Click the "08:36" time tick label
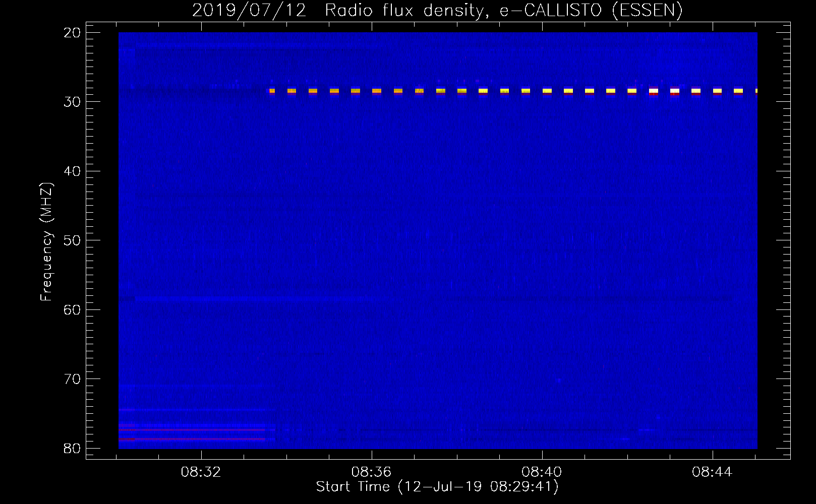 tap(372, 472)
